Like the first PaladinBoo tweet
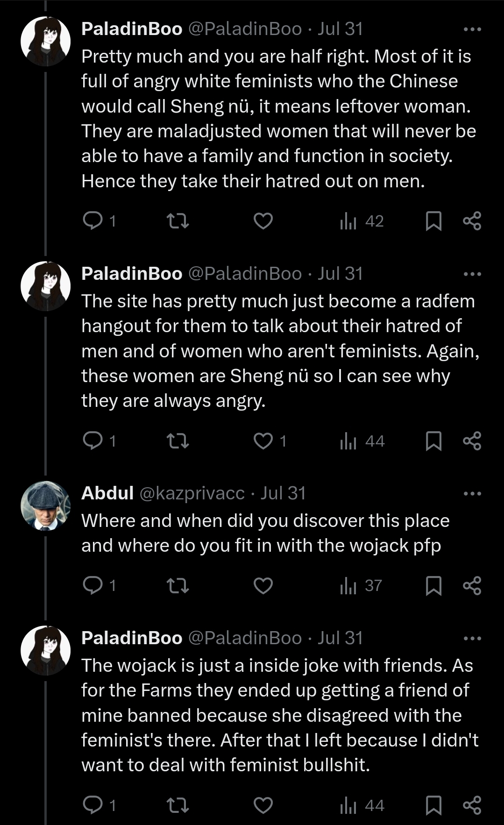This screenshot has height=825, width=504. [x=263, y=220]
